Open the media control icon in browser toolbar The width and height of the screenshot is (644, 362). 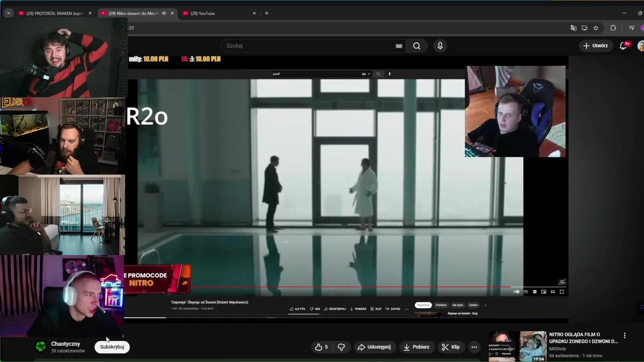click(631, 28)
